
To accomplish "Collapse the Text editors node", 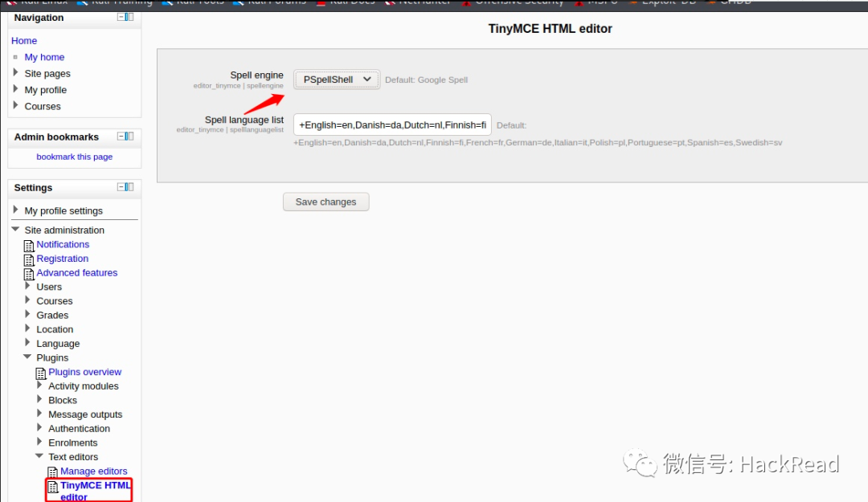I will pos(39,456).
